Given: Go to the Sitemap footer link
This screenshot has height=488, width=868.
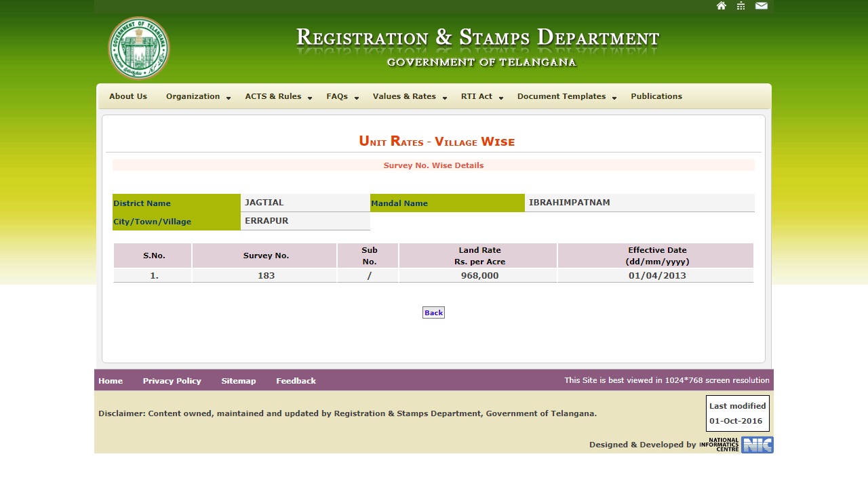Looking at the screenshot, I should tap(238, 380).
